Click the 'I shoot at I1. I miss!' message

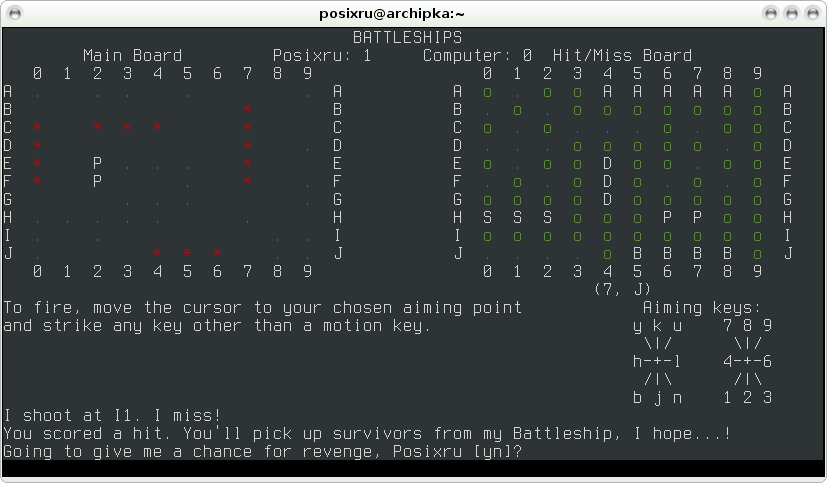(x=112, y=416)
